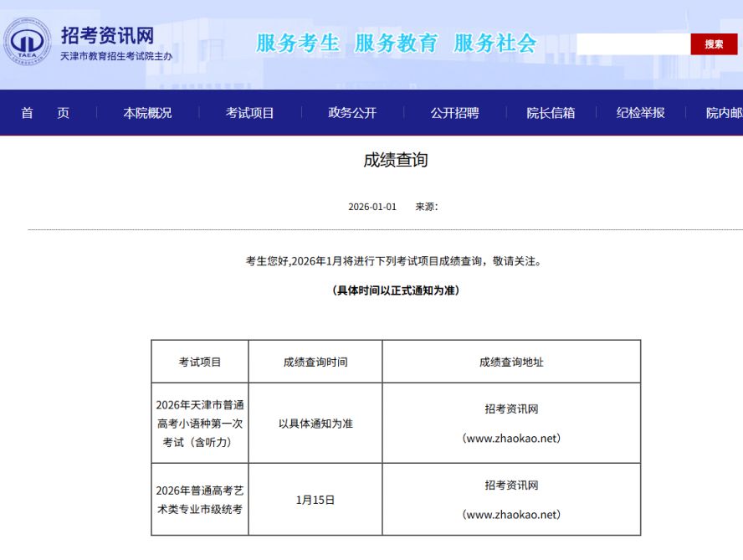Go to 首页 in the navigation bar
The width and height of the screenshot is (743, 560).
pos(45,113)
